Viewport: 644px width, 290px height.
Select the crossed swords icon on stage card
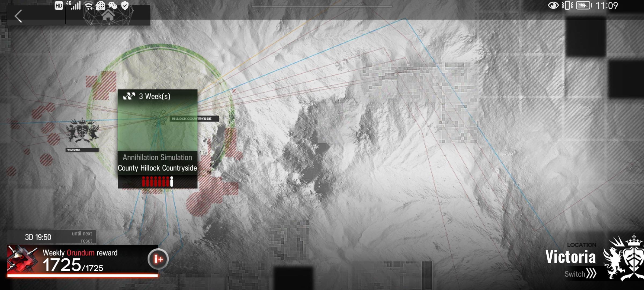click(129, 96)
